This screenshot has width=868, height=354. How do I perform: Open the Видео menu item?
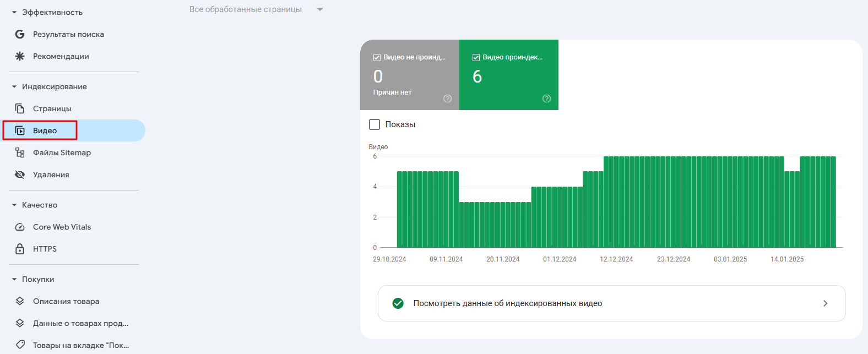(45, 130)
